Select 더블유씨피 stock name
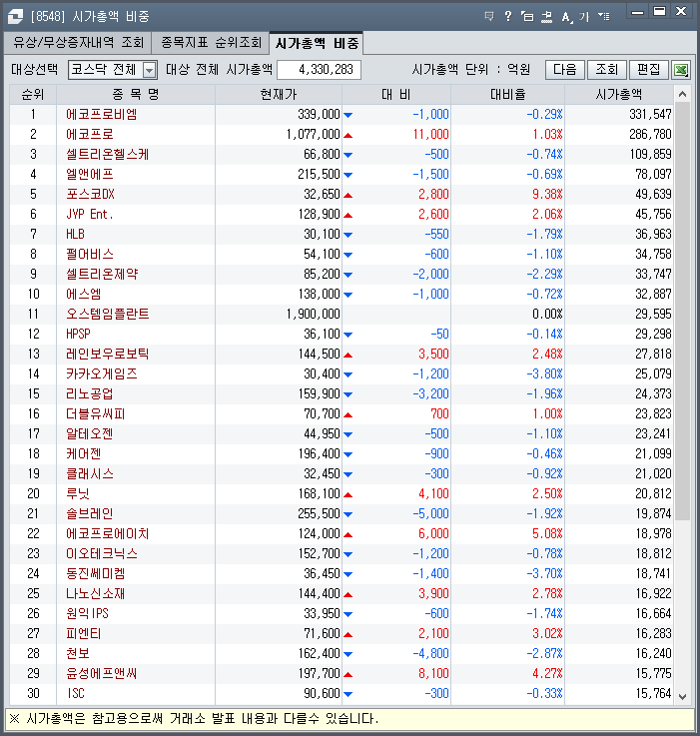The width and height of the screenshot is (700, 736). click(x=95, y=413)
